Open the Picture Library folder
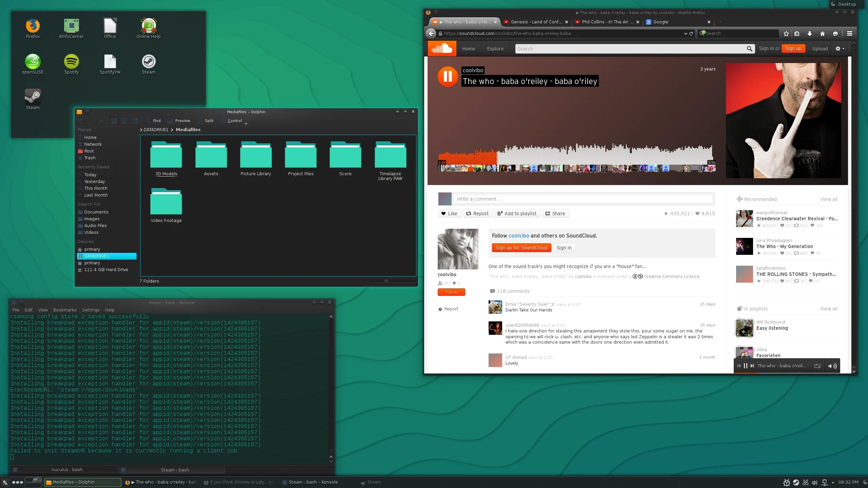Image resolution: width=868 pixels, height=488 pixels. [256, 159]
